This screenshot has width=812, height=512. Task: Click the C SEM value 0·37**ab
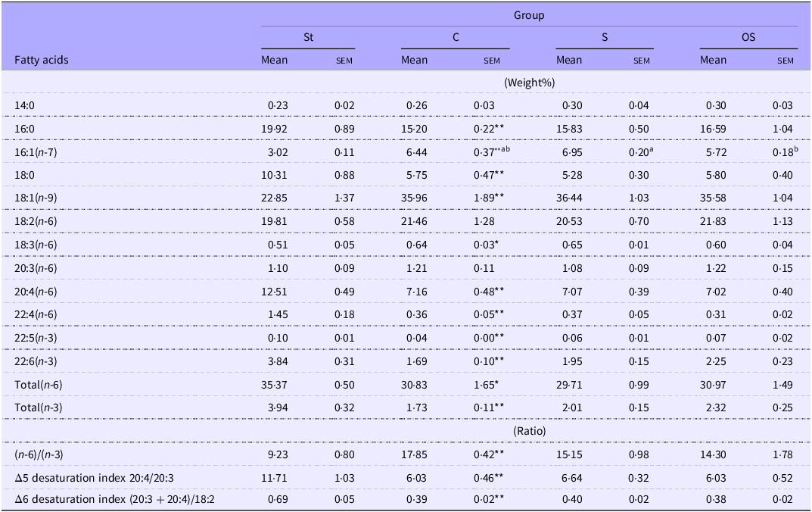pyautogui.click(x=491, y=151)
